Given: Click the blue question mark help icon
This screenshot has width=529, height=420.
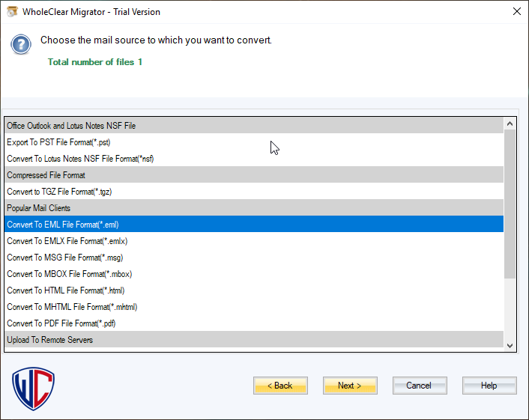Looking at the screenshot, I should point(21,44).
